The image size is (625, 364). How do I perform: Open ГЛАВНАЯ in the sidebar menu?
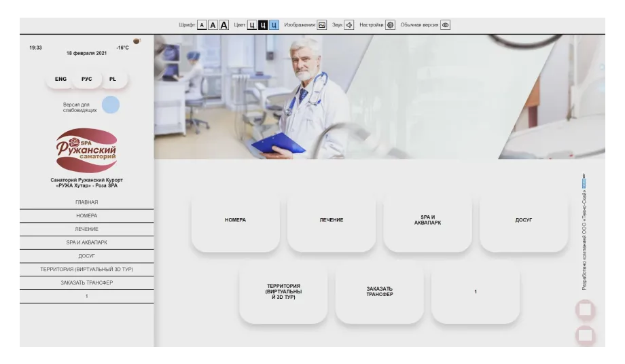86,202
